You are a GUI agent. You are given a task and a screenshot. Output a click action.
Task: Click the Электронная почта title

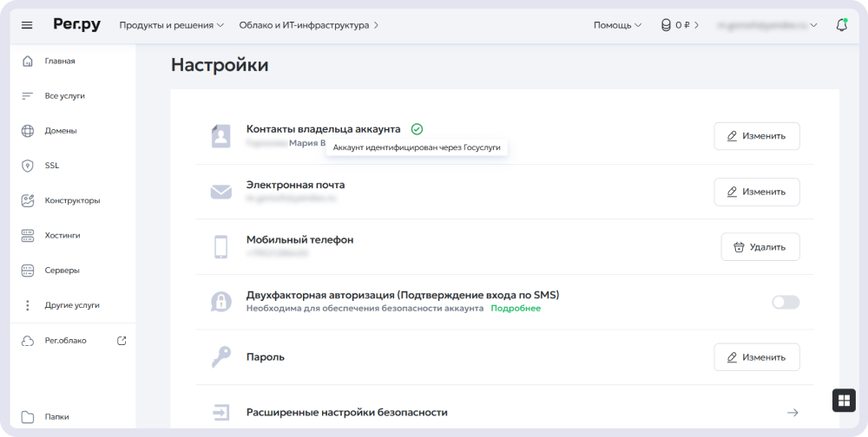pos(296,185)
